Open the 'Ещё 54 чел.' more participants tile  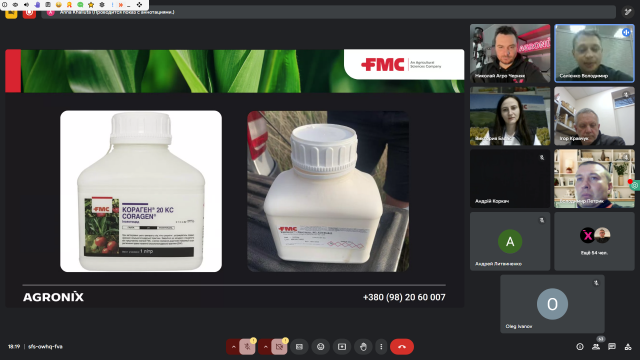(594, 241)
